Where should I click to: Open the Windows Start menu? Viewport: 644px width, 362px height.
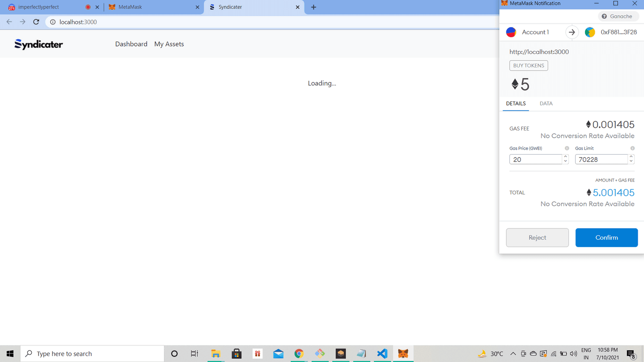pyautogui.click(x=10, y=354)
